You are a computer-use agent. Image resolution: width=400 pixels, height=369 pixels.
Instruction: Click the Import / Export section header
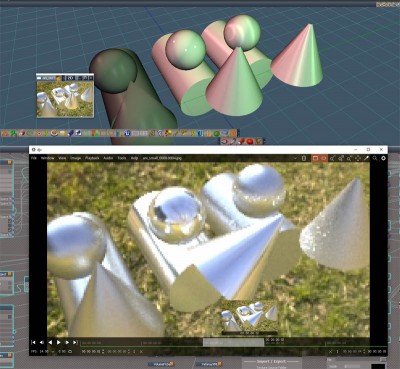click(271, 361)
